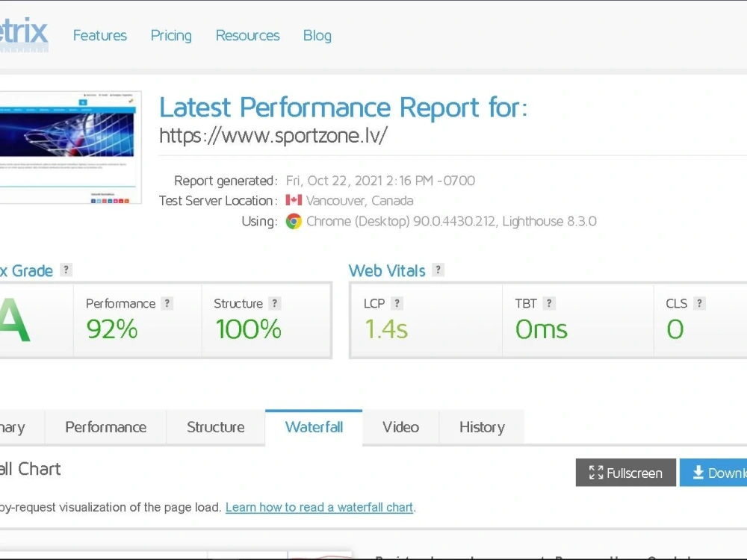Click the 100% Structure value
Image resolution: width=747 pixels, height=560 pixels.
click(248, 329)
